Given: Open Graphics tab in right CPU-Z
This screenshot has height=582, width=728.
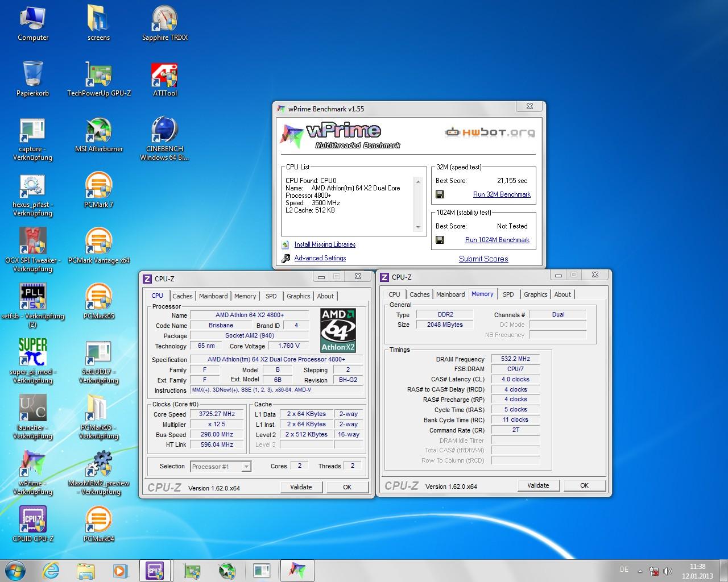Looking at the screenshot, I should pos(536,294).
